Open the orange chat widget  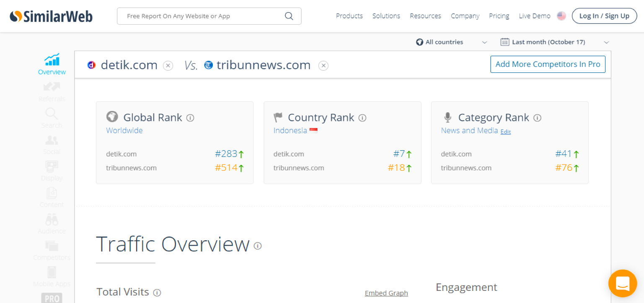623,284
